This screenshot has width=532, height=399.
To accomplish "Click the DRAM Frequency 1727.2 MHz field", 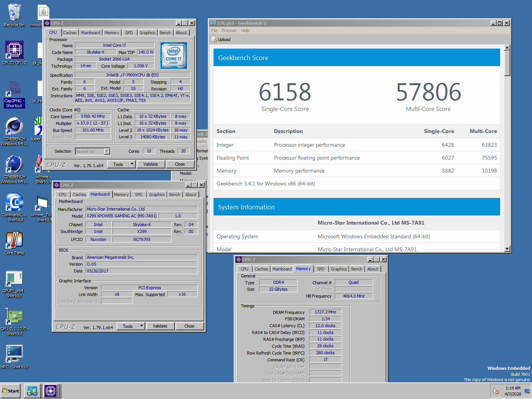I will pyautogui.click(x=325, y=312).
